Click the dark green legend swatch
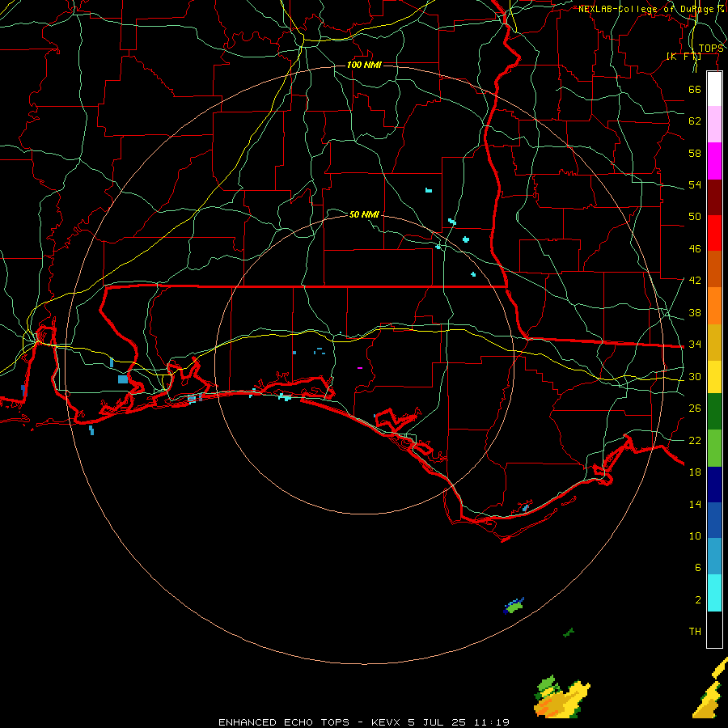Screen dimensions: 728x728 click(714, 412)
